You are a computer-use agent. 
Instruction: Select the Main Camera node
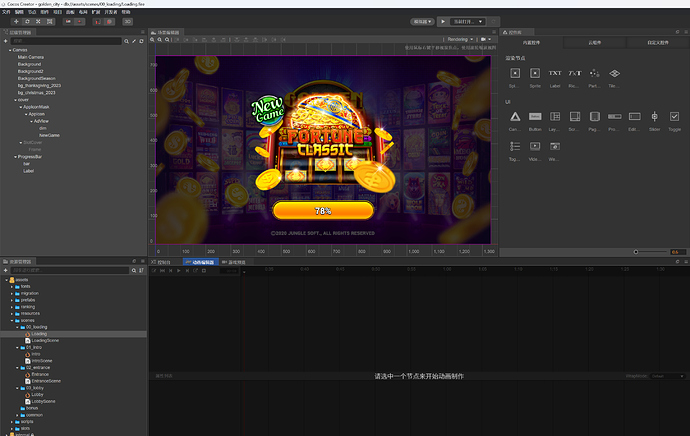(x=30, y=57)
